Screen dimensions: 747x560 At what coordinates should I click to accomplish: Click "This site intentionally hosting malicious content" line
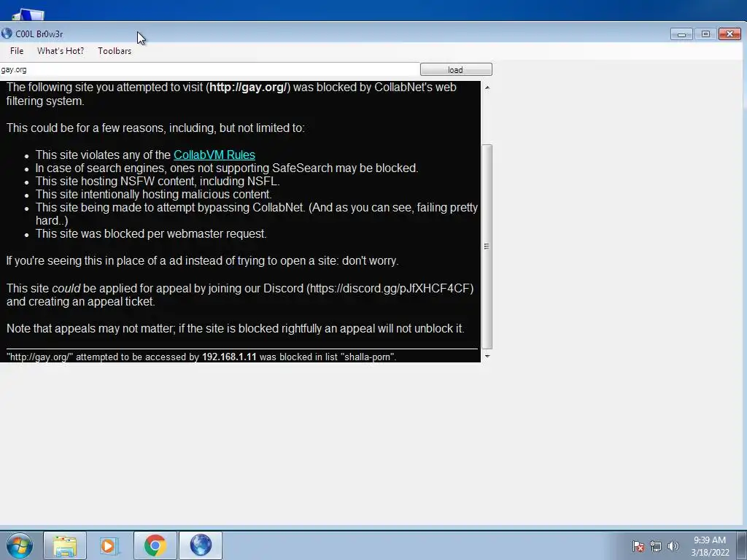[153, 194]
